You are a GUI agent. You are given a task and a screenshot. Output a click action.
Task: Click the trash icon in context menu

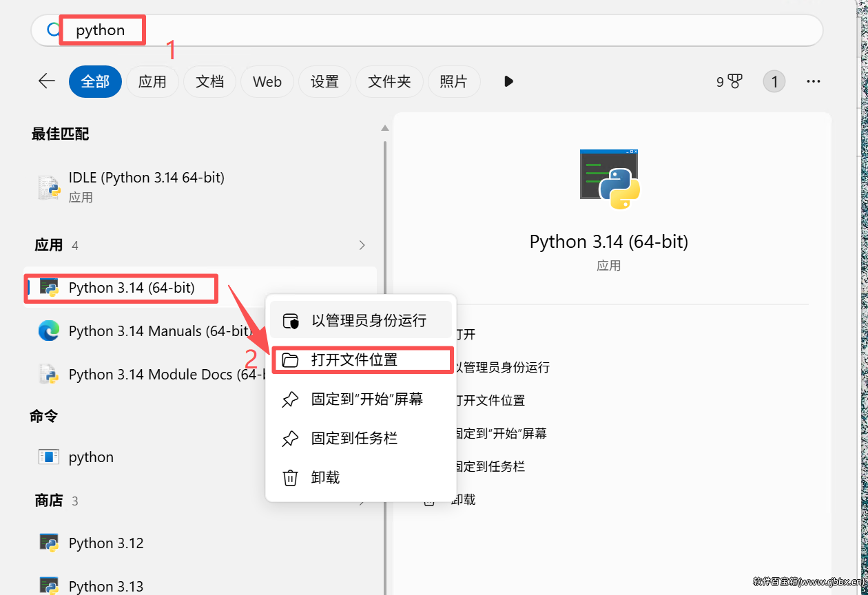pyautogui.click(x=291, y=477)
